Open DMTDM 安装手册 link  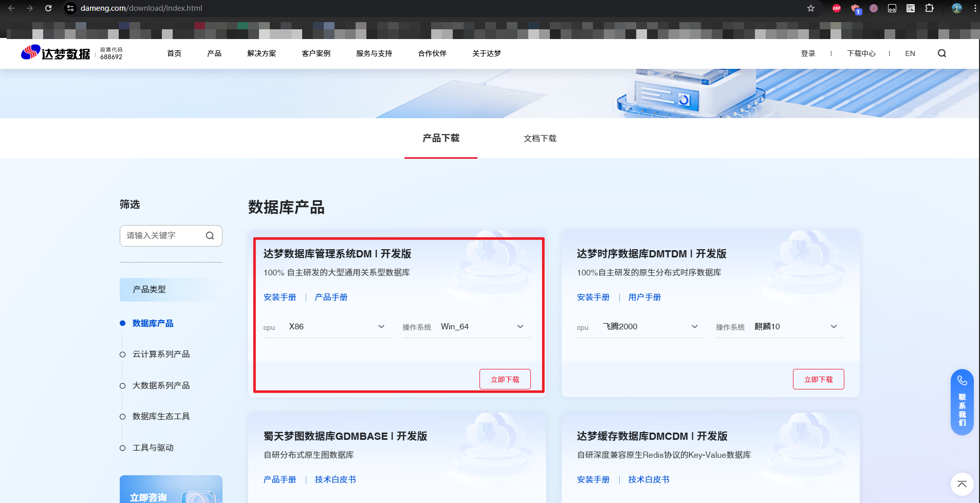[594, 297]
